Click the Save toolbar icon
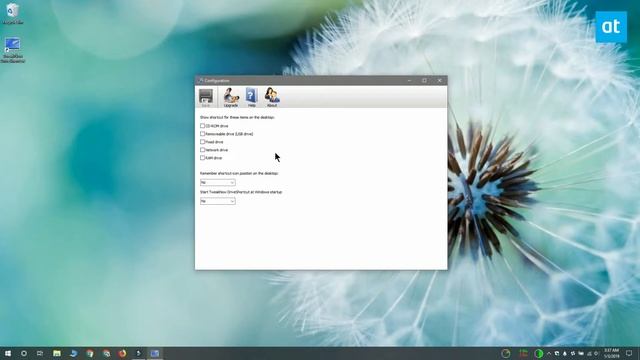The image size is (640, 360). 206,98
